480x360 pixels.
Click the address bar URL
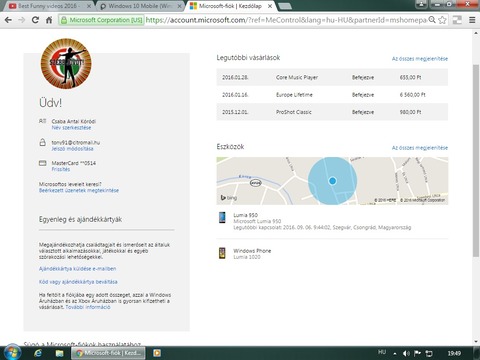286,20
